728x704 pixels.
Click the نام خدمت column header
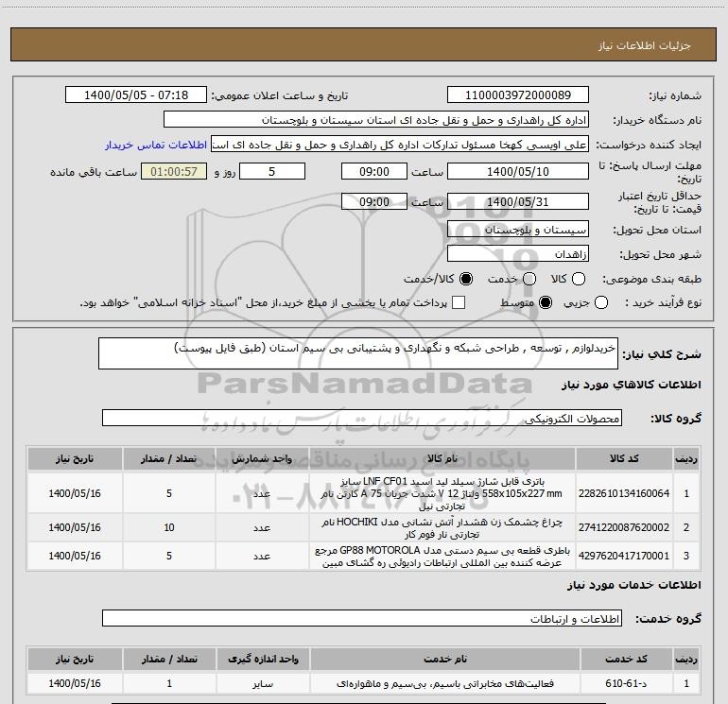coord(445,659)
